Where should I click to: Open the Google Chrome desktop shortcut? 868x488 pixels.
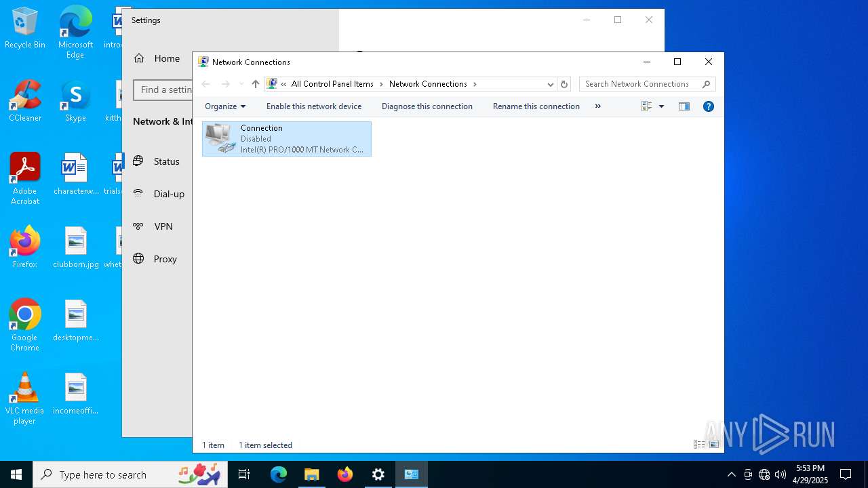(25, 325)
